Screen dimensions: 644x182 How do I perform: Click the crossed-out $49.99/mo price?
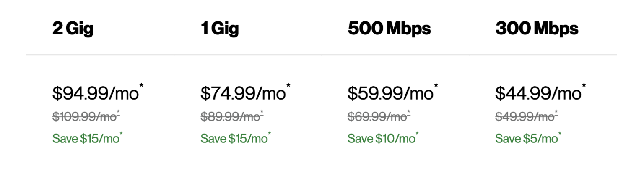tap(525, 117)
